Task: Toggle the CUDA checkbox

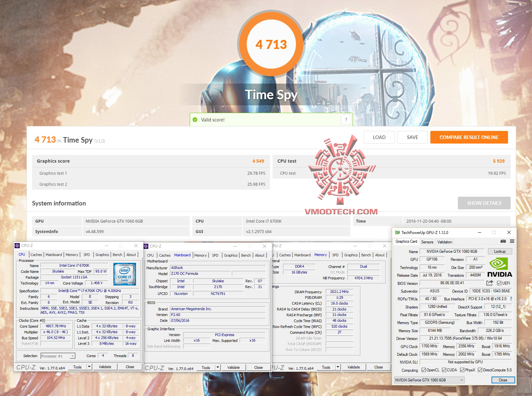Action: [444, 370]
